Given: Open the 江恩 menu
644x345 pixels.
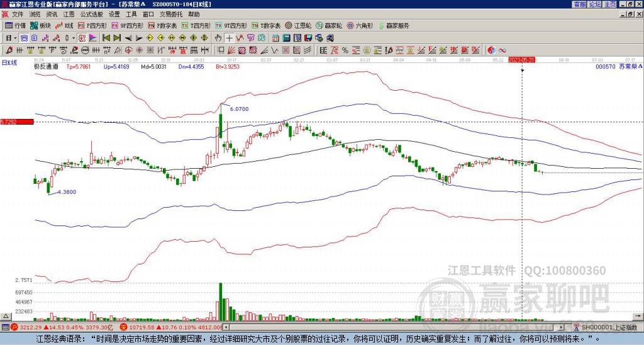Looking at the screenshot, I should pyautogui.click(x=69, y=14).
